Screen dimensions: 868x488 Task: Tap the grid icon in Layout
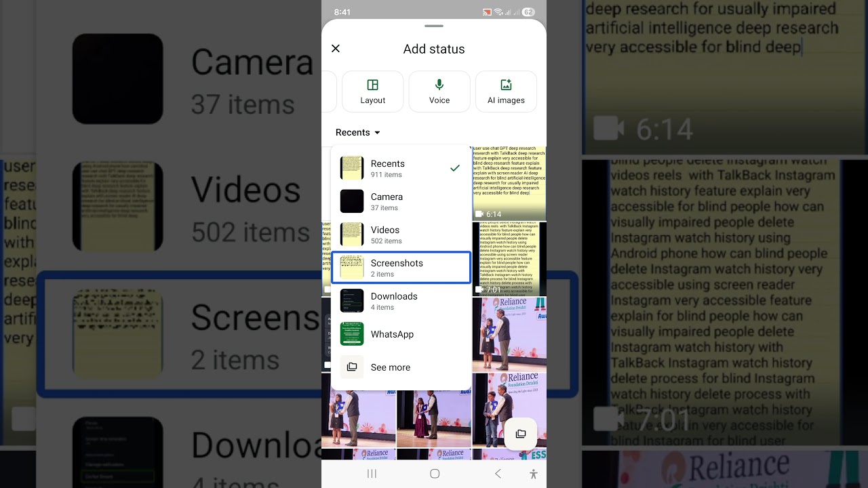[x=372, y=85]
